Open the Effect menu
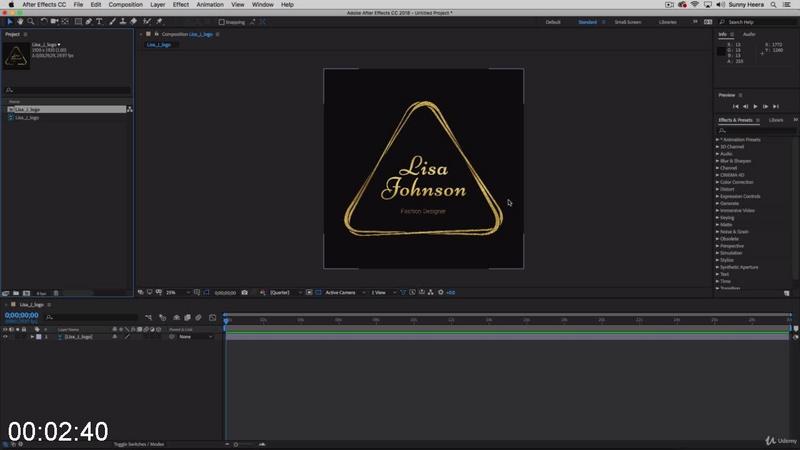This screenshot has width=800, height=450. (x=181, y=5)
